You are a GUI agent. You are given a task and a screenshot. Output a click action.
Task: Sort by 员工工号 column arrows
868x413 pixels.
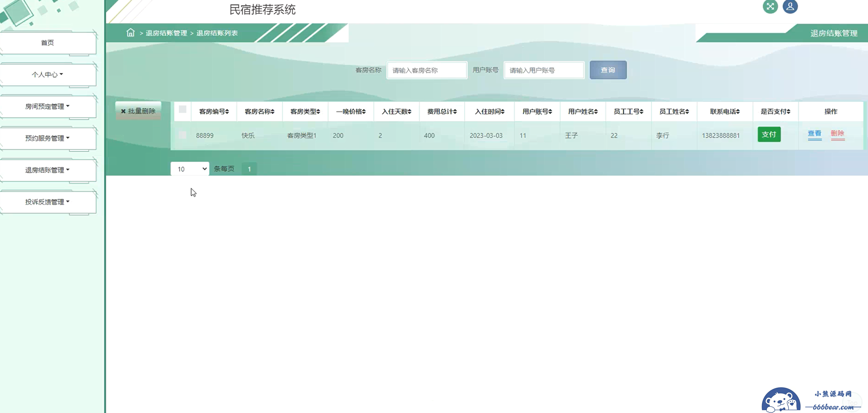point(642,112)
